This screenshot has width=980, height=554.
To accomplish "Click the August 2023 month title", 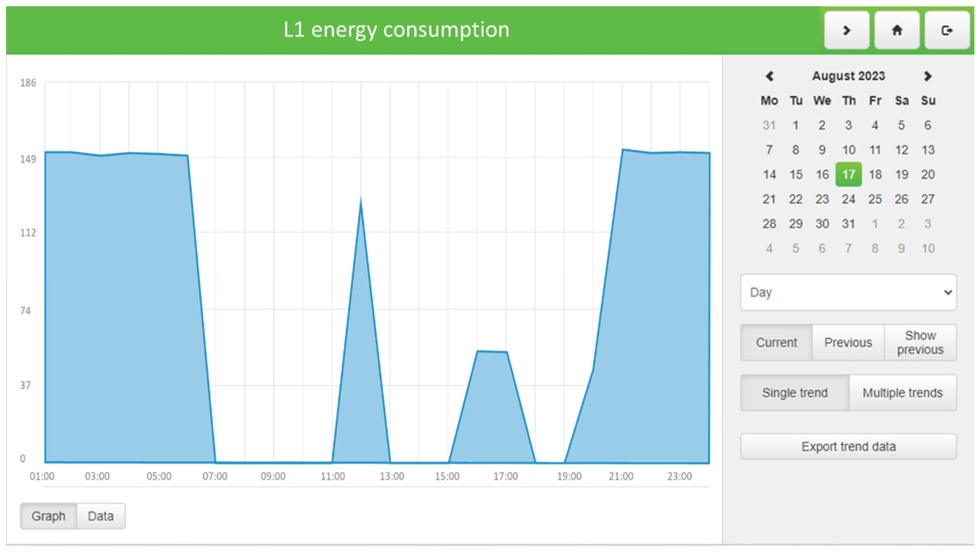I will coord(848,76).
